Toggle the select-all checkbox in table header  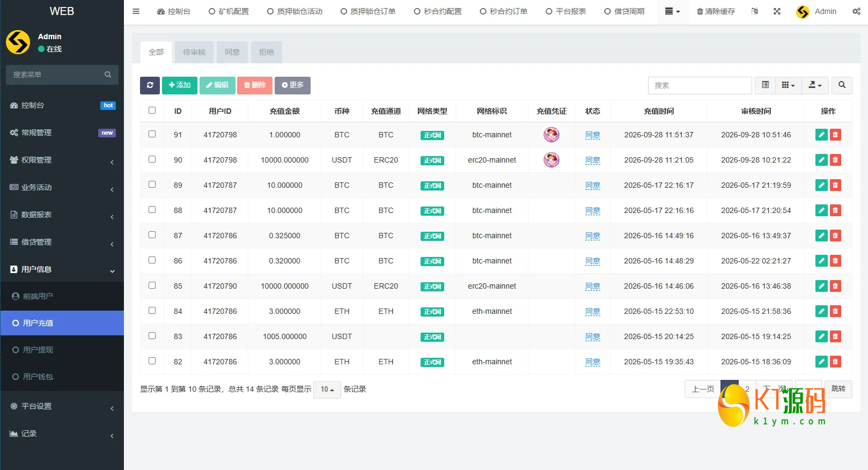[x=152, y=111]
